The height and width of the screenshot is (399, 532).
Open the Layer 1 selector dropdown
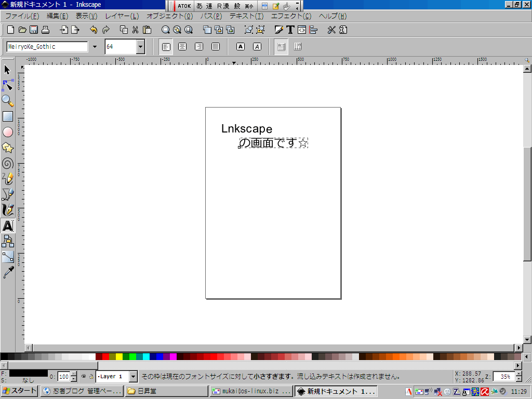[x=134, y=376]
